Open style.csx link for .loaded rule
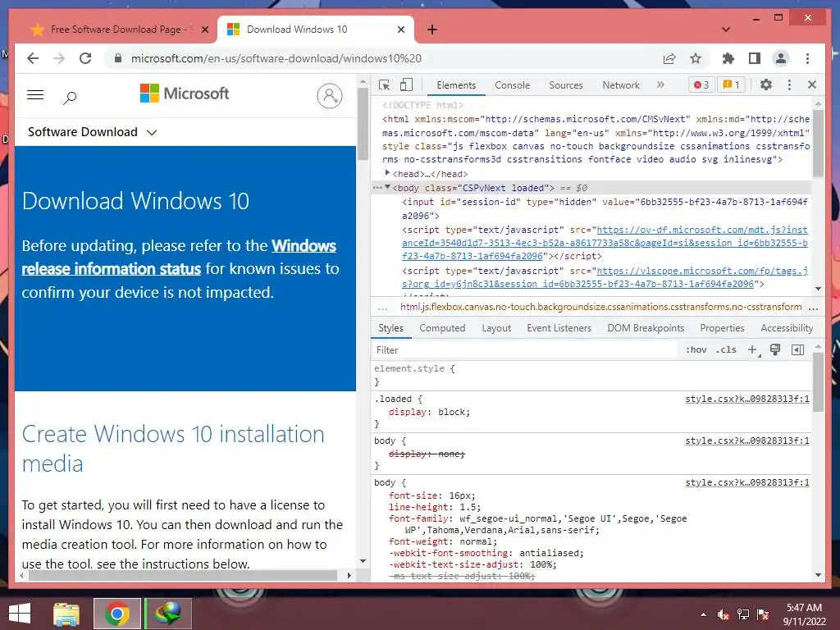The image size is (840, 630). [746, 399]
